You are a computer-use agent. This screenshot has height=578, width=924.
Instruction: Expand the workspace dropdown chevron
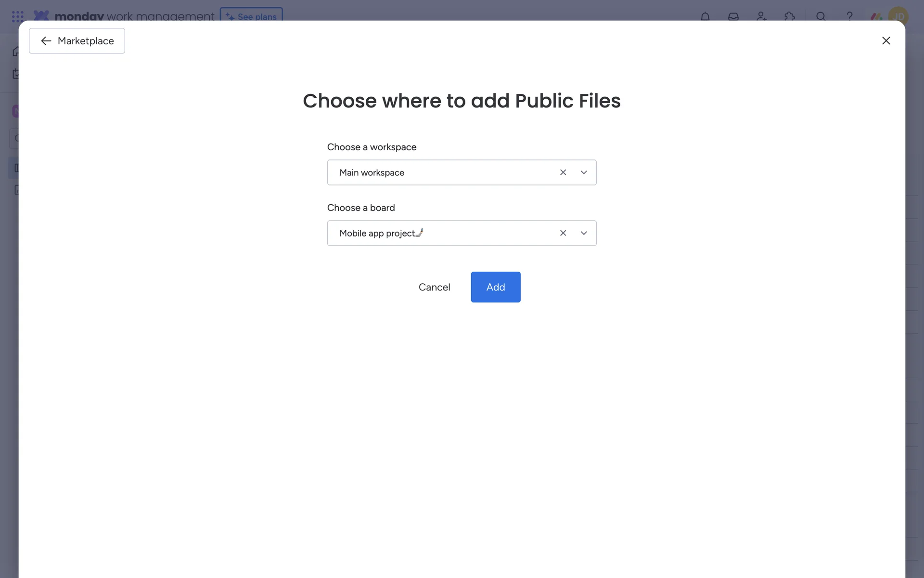coord(584,172)
